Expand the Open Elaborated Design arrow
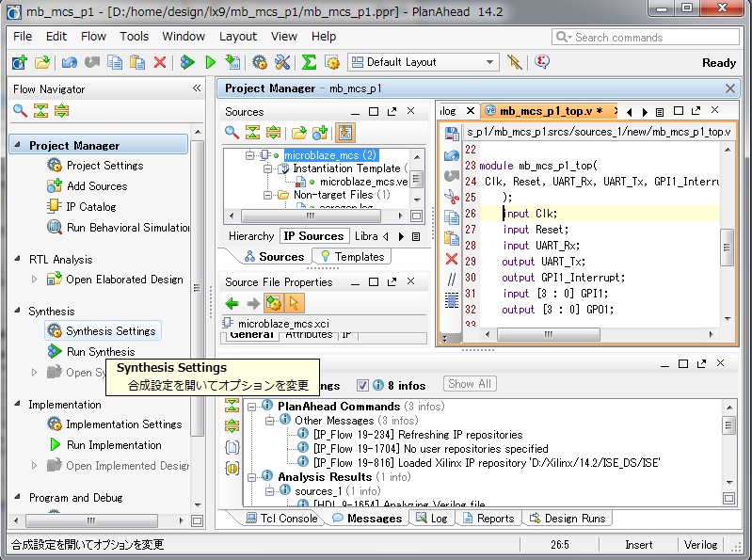 coord(34,279)
